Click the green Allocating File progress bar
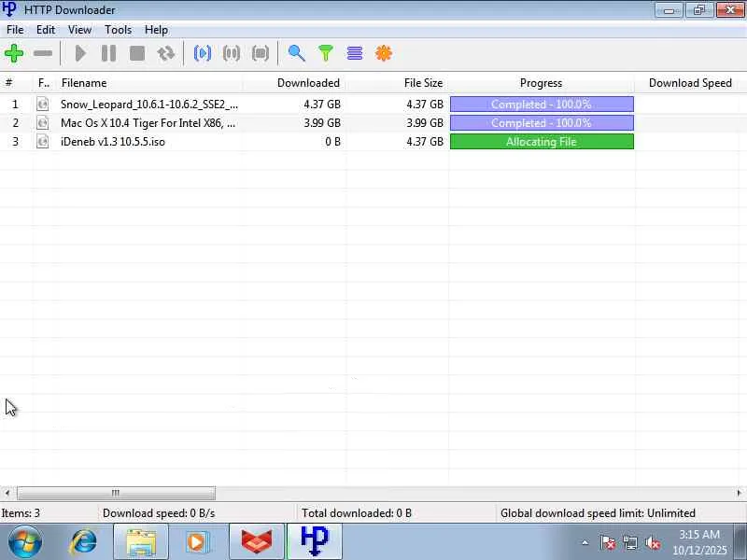This screenshot has height=560, width=747. pyautogui.click(x=542, y=142)
